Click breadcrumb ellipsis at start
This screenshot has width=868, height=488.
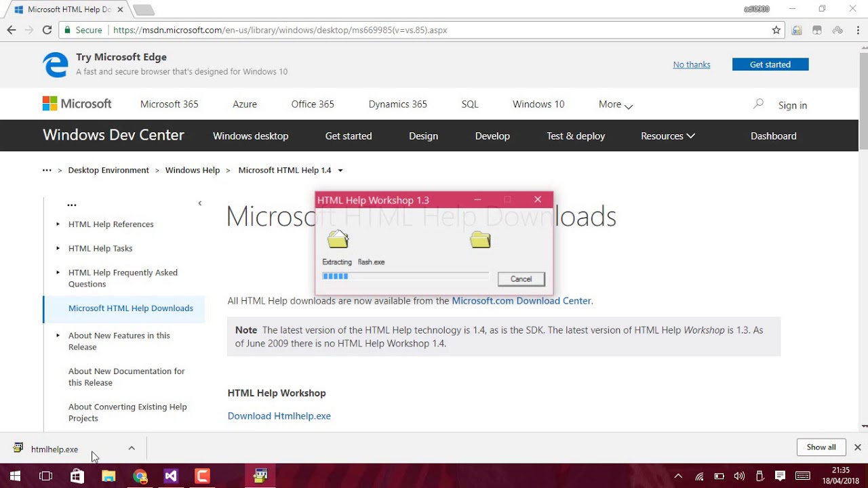point(47,170)
